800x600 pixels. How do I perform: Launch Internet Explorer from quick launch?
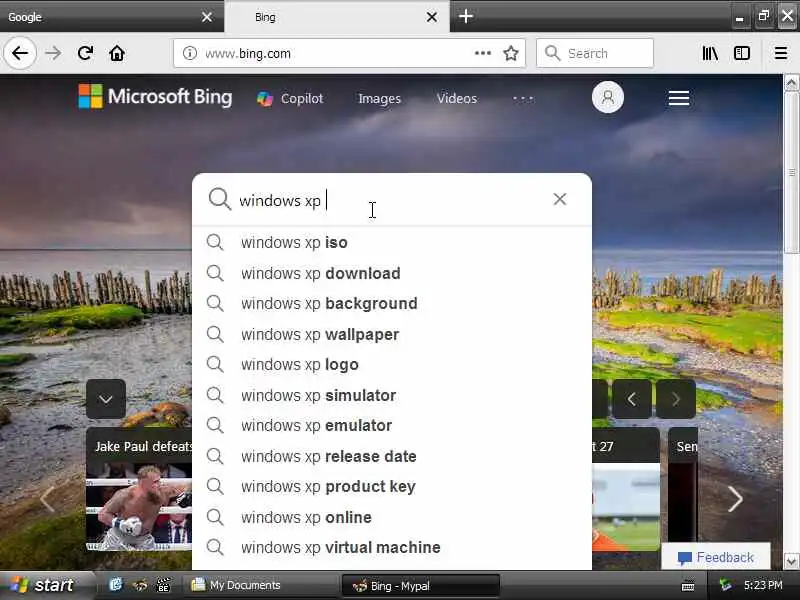pyautogui.click(x=116, y=585)
